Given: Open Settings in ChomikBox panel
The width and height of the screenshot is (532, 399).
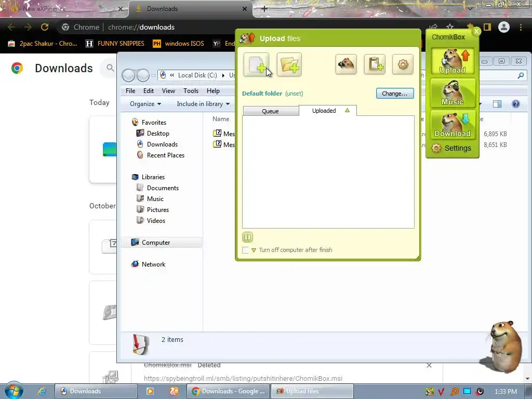Looking at the screenshot, I should click(x=451, y=148).
